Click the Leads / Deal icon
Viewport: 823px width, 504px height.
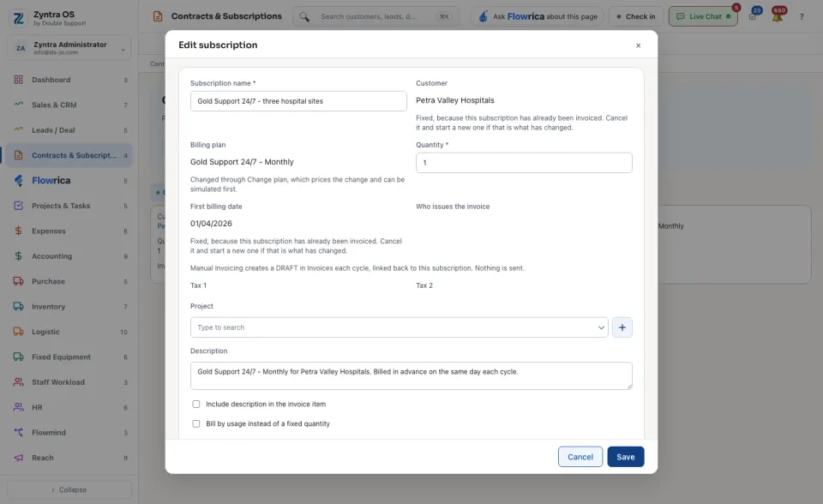pos(18,129)
